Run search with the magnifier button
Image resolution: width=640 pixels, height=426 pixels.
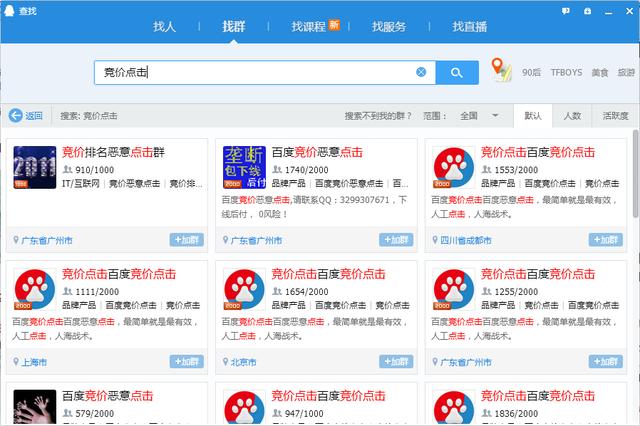tap(457, 73)
